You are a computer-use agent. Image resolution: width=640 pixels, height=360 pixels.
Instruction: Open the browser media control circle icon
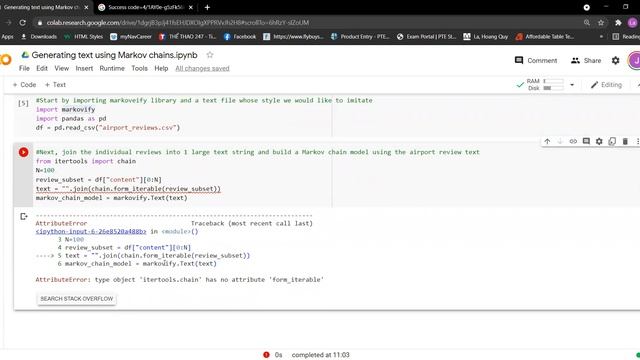tap(587, 7)
